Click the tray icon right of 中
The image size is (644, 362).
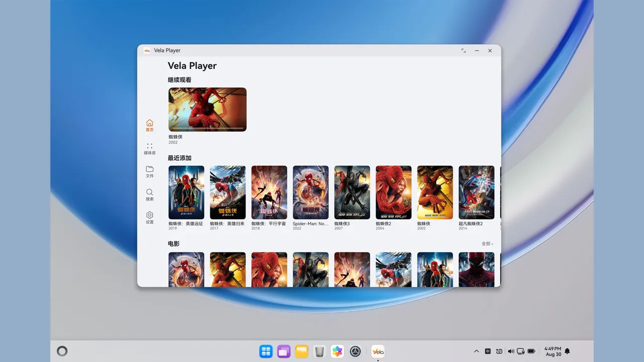499,351
